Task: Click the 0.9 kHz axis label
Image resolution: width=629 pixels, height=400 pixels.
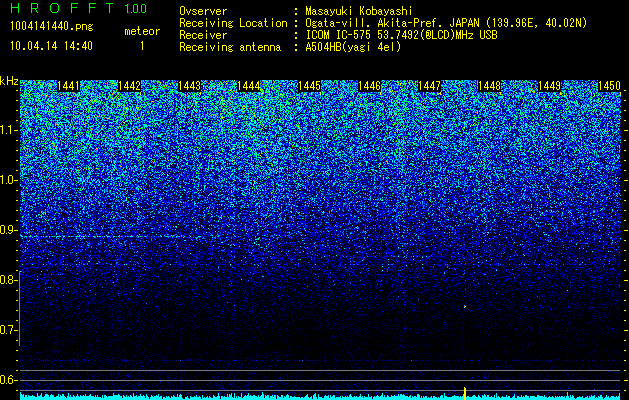Action: (7, 230)
